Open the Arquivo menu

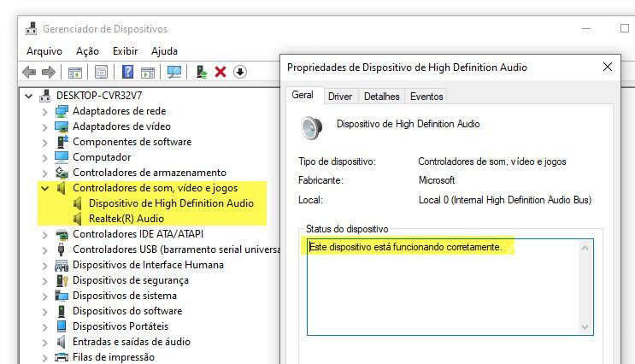(x=44, y=51)
